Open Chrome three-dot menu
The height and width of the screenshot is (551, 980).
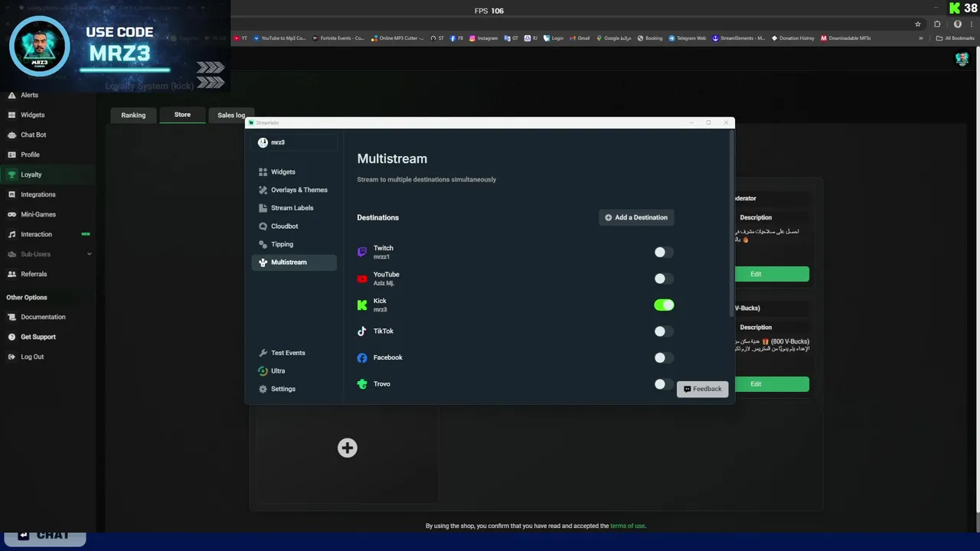pyautogui.click(x=971, y=24)
